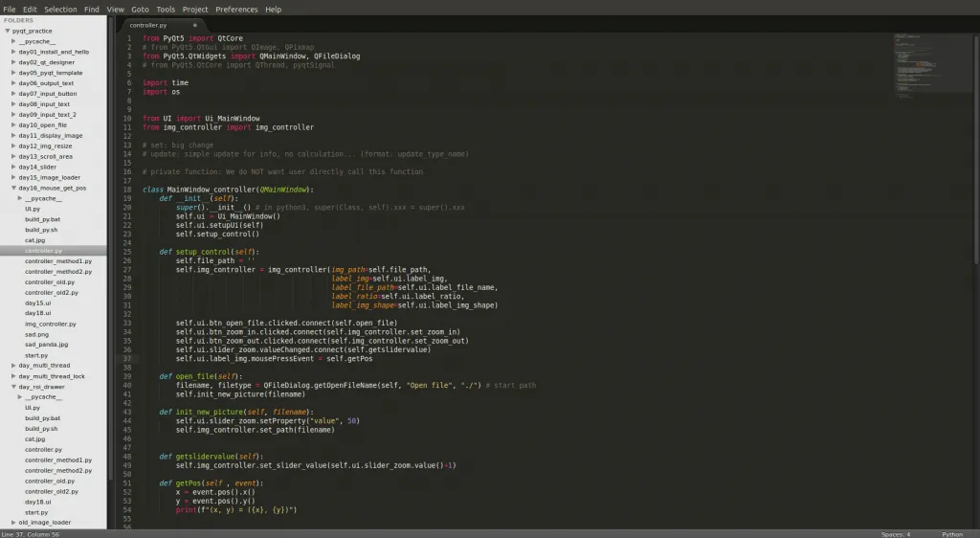Image resolution: width=980 pixels, height=538 pixels.
Task: Change indentation via Spaces: 4 indicator
Action: pos(895,534)
